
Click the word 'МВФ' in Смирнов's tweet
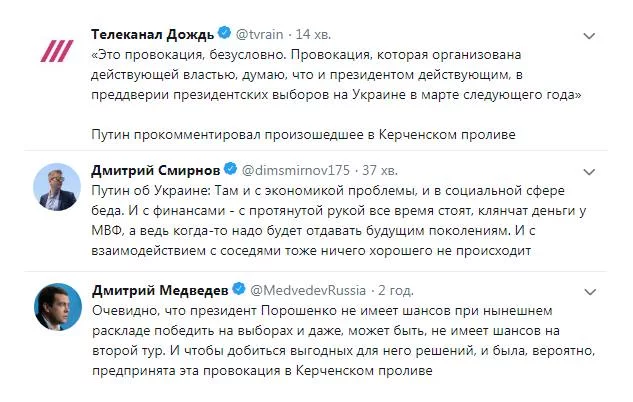114,229
